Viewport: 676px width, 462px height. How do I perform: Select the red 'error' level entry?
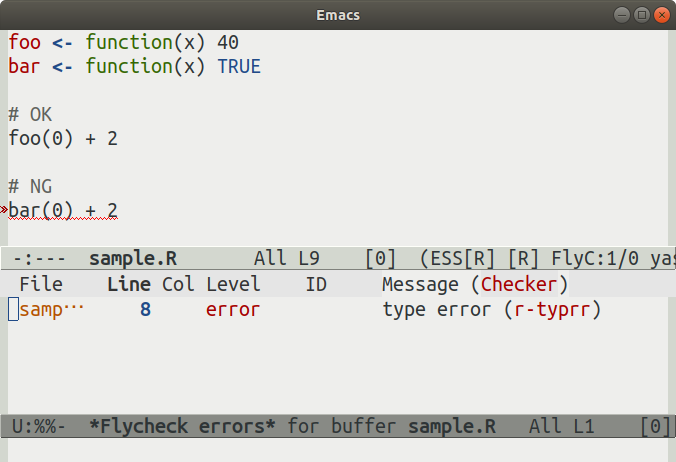[x=233, y=310]
